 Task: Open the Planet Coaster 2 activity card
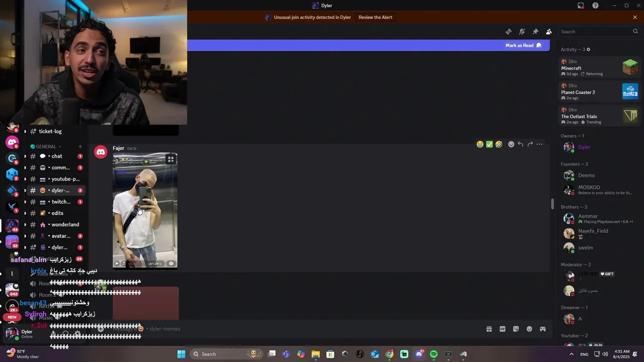point(599,92)
